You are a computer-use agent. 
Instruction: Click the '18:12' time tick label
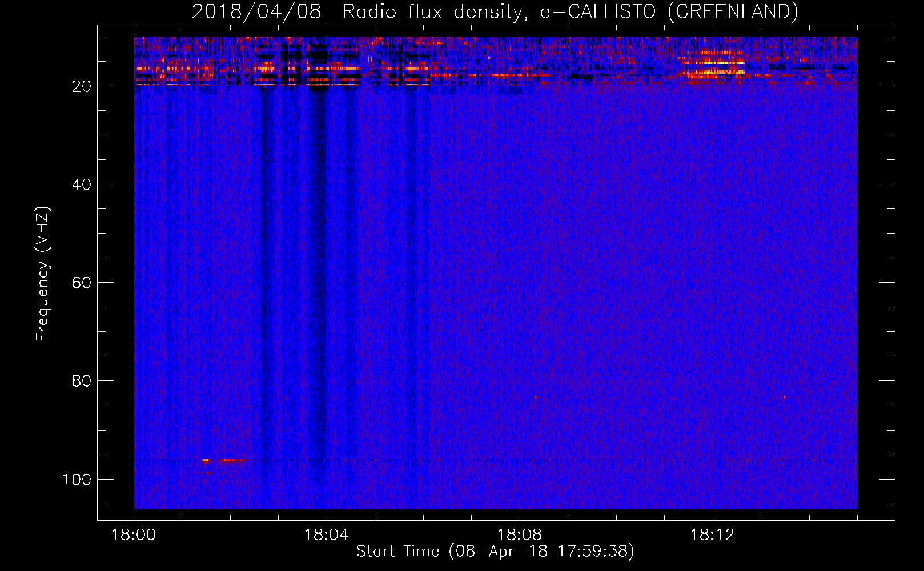(x=712, y=535)
